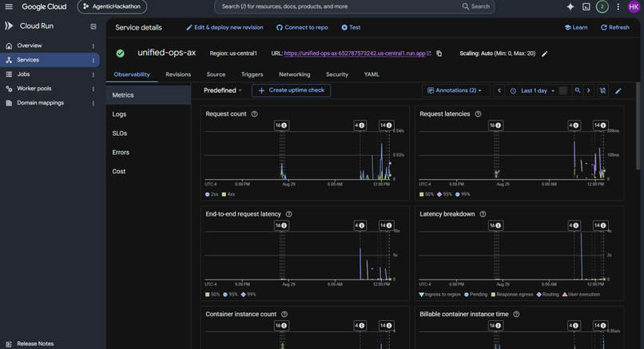
Task: Click the reset zoom magnifier icon
Action: tap(578, 90)
